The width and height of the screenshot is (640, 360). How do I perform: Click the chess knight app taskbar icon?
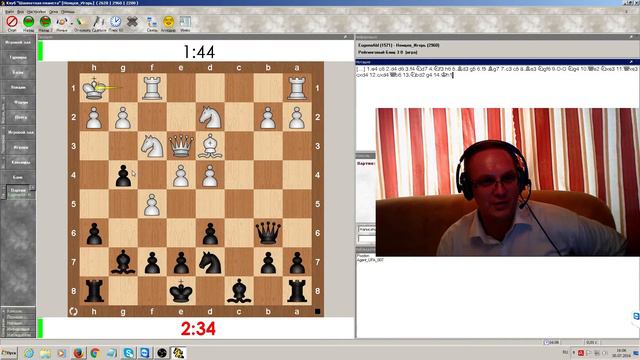coord(178,353)
